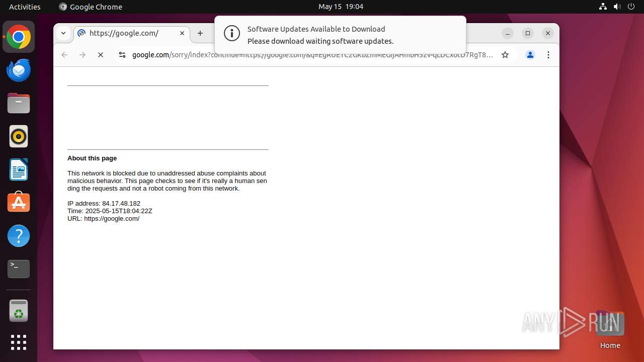The height and width of the screenshot is (362, 644).
Task: Expand the tab search dropdown arrow
Action: [x=63, y=33]
